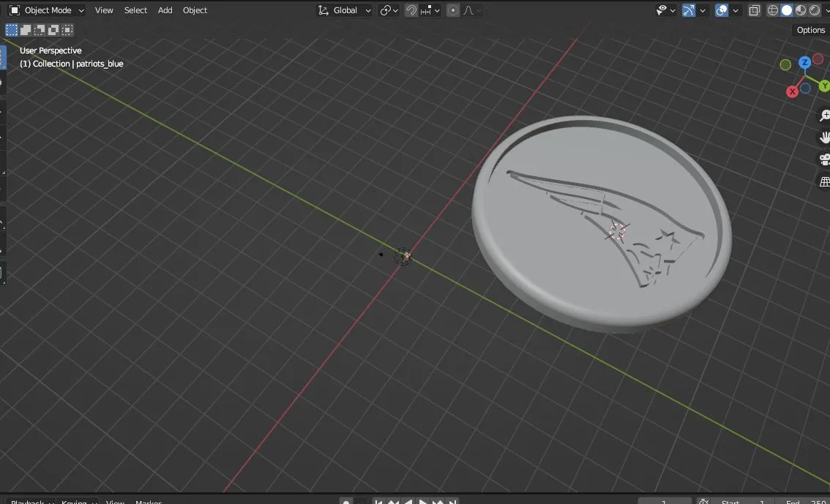Click the negative Y axis gizmo circle
This screenshot has height=504, width=830.
tap(785, 64)
